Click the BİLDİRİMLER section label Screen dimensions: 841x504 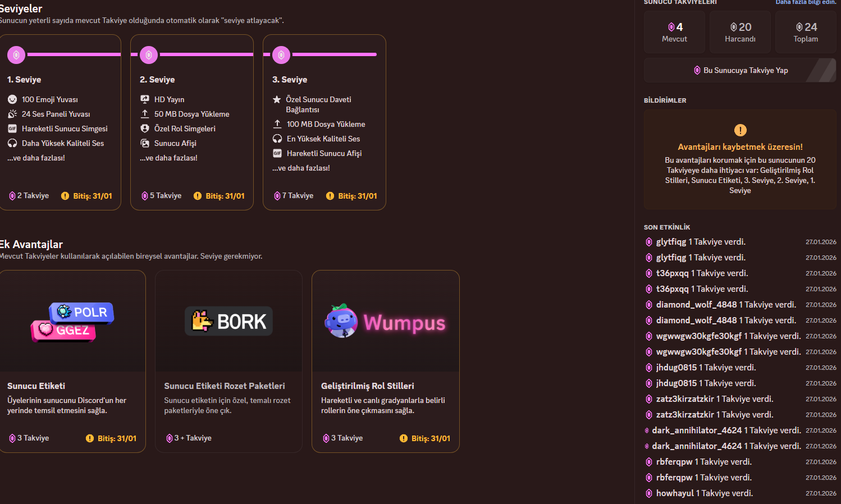665,100
